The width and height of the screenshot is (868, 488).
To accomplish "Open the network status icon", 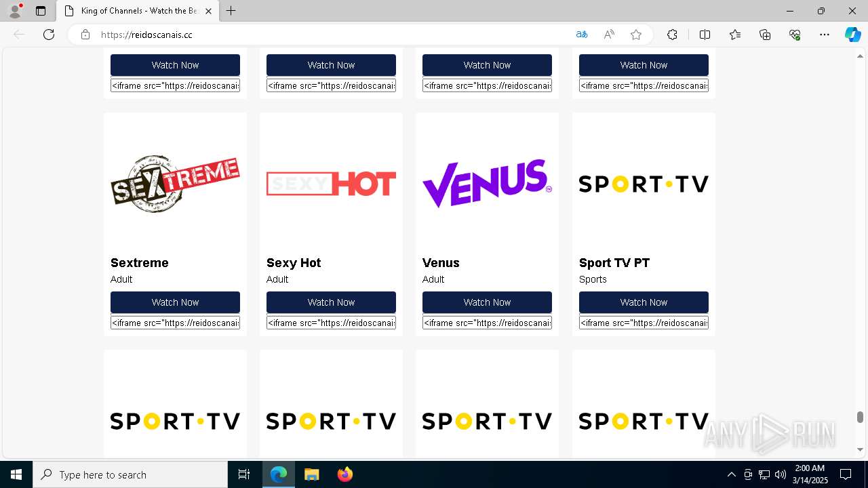I will point(764,474).
